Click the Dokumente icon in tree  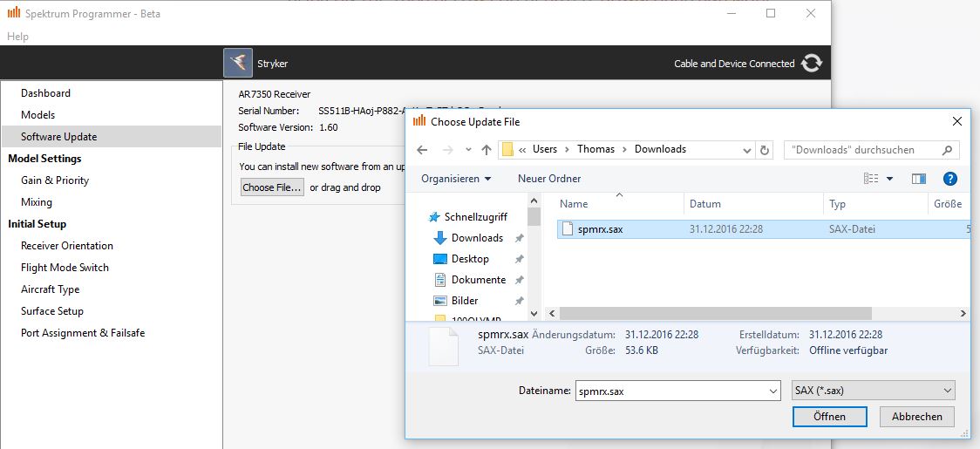tap(440, 280)
